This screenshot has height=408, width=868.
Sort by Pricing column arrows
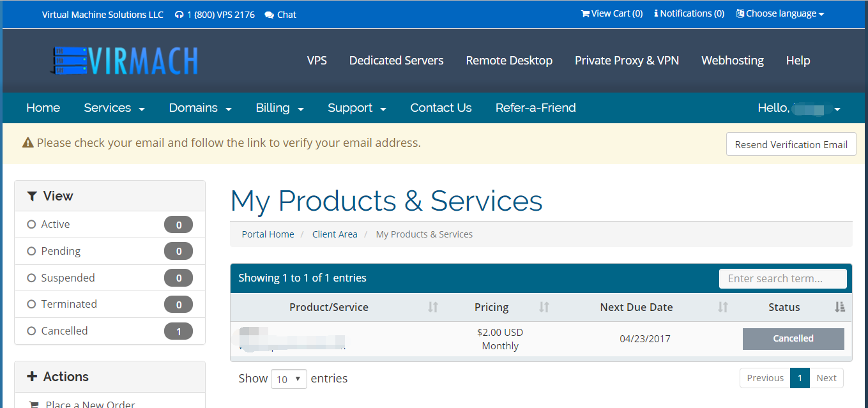544,307
